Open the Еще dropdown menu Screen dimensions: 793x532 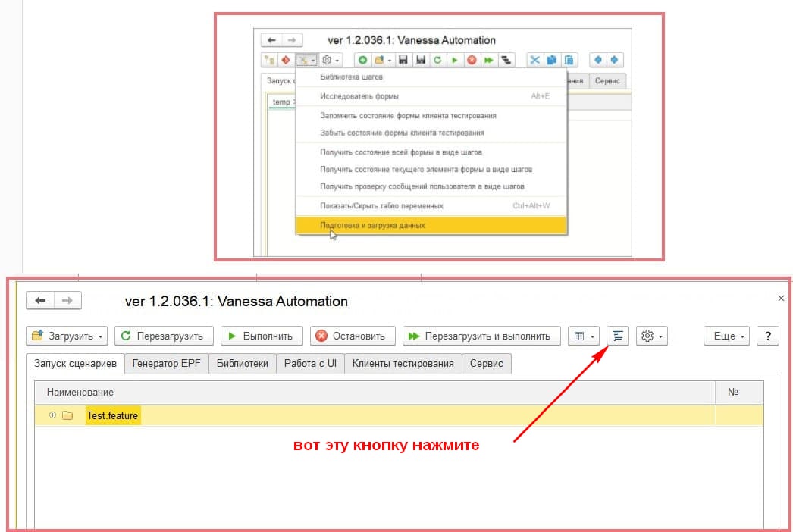click(x=726, y=336)
